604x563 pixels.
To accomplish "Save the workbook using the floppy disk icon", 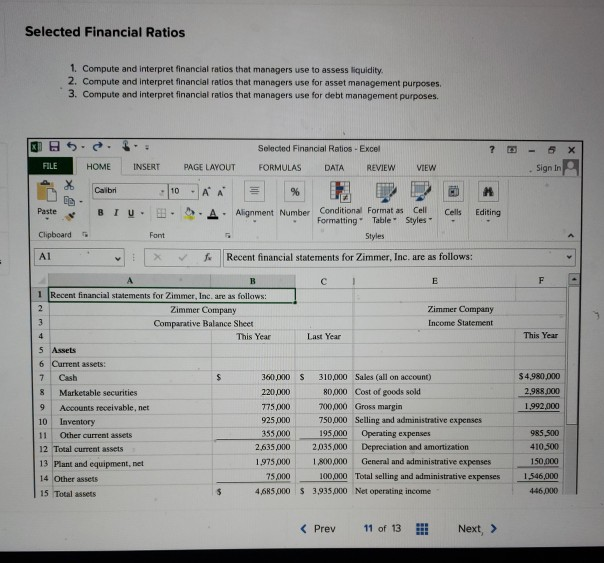I will pyautogui.click(x=54, y=146).
